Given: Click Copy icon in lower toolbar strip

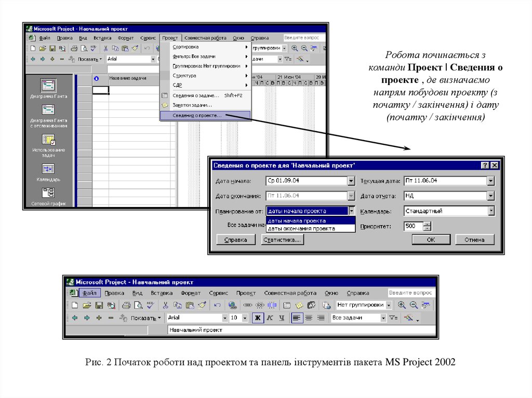Looking at the screenshot, I should tap(178, 305).
